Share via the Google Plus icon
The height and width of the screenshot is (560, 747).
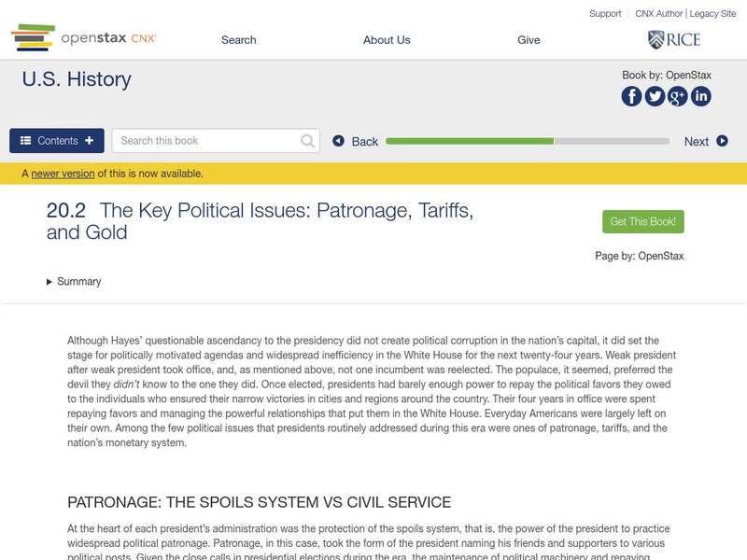(678, 96)
